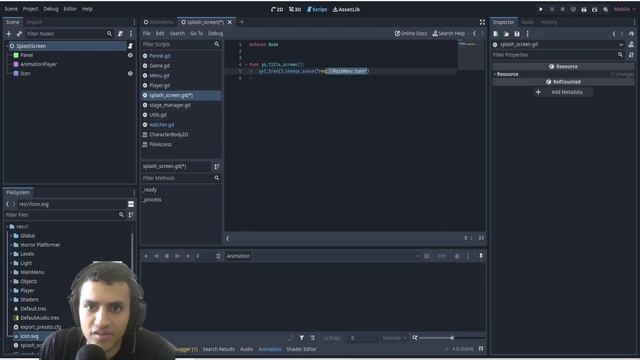Toggle visibility of Panel node
Screen dimensions: 640x360
point(130,55)
